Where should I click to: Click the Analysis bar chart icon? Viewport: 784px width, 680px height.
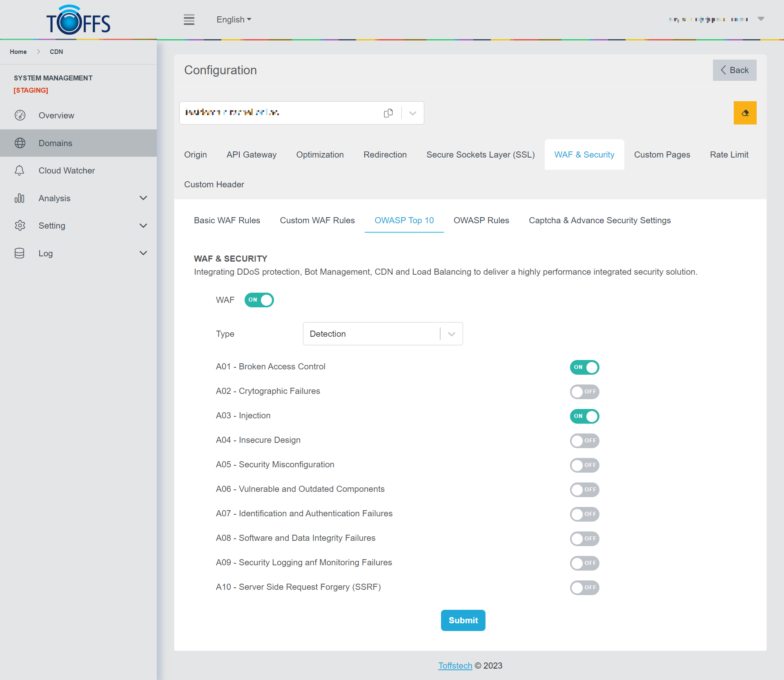point(20,198)
